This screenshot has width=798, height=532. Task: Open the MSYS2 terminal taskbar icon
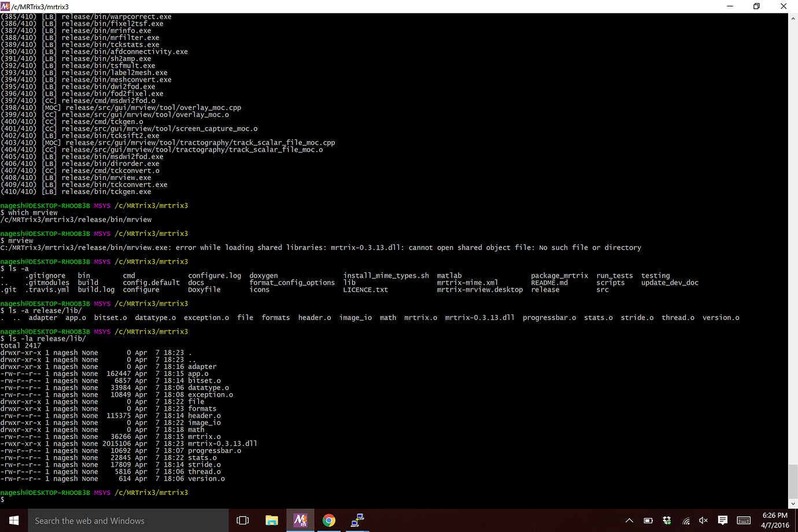pyautogui.click(x=300, y=520)
